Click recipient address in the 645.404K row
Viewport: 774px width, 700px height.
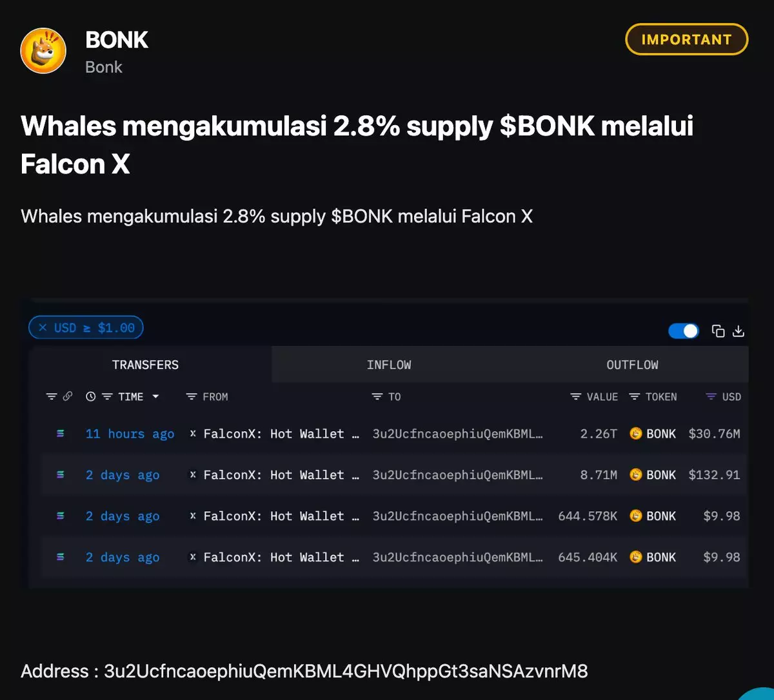[457, 558]
